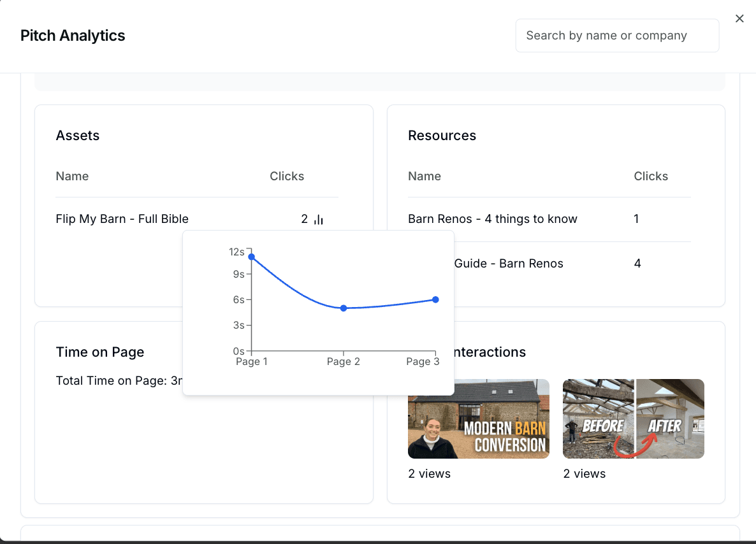Click the Name column header in Resources
Viewport: 756px width, 544px height.
coord(425,176)
